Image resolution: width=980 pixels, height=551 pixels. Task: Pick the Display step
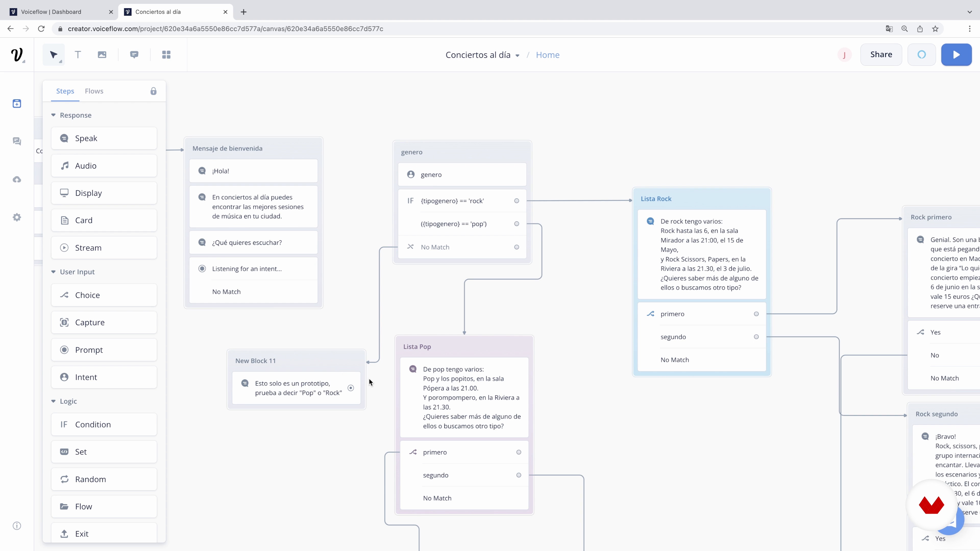[104, 193]
